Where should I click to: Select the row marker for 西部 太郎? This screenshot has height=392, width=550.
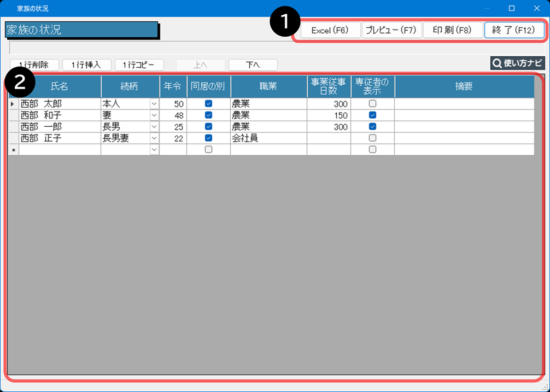pos(13,104)
